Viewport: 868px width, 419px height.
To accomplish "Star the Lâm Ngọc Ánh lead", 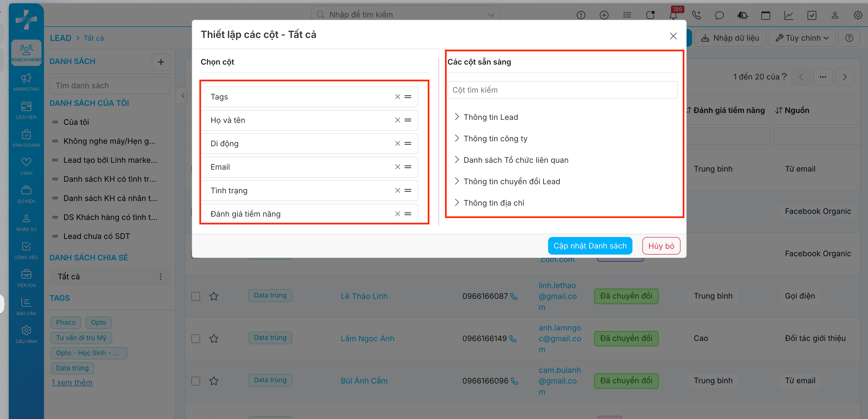I will click(214, 338).
